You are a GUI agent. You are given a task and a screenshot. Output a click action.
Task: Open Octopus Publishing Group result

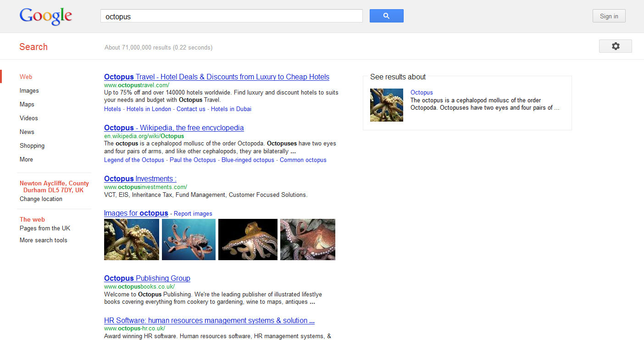pyautogui.click(x=147, y=278)
